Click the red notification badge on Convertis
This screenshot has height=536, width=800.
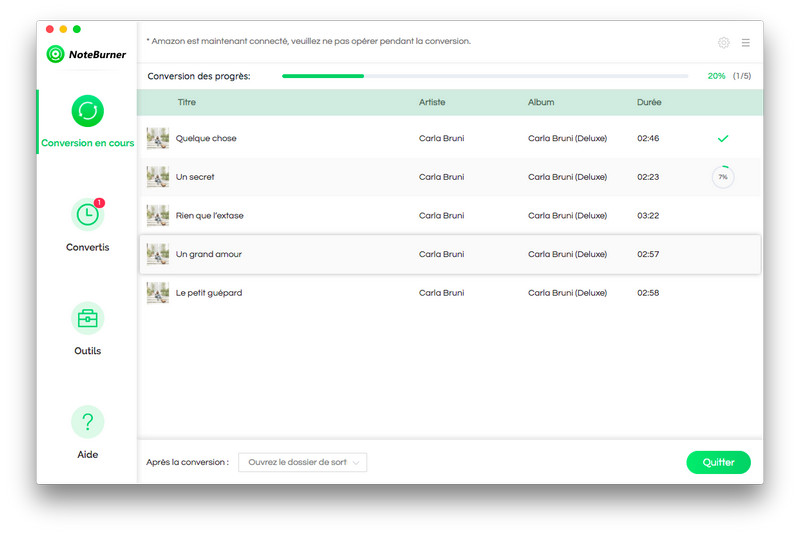point(99,202)
